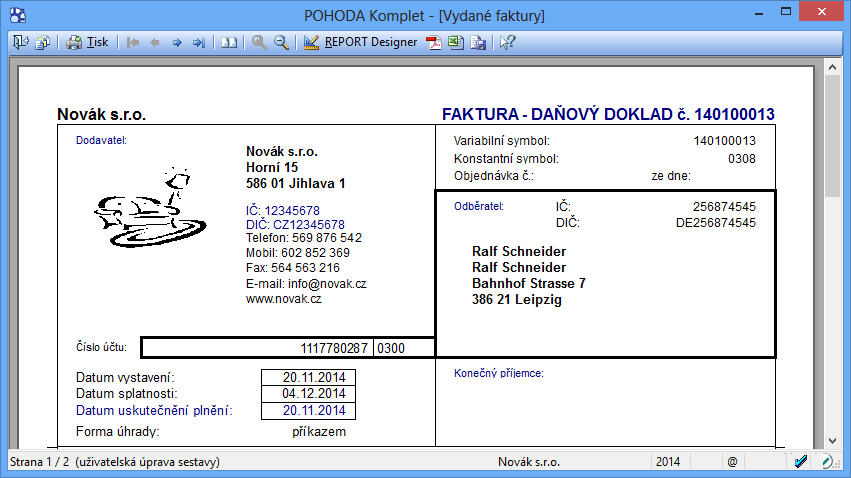The width and height of the screenshot is (851, 478).
Task: Click the Telefon: 569 876 542 line
Action: [304, 238]
